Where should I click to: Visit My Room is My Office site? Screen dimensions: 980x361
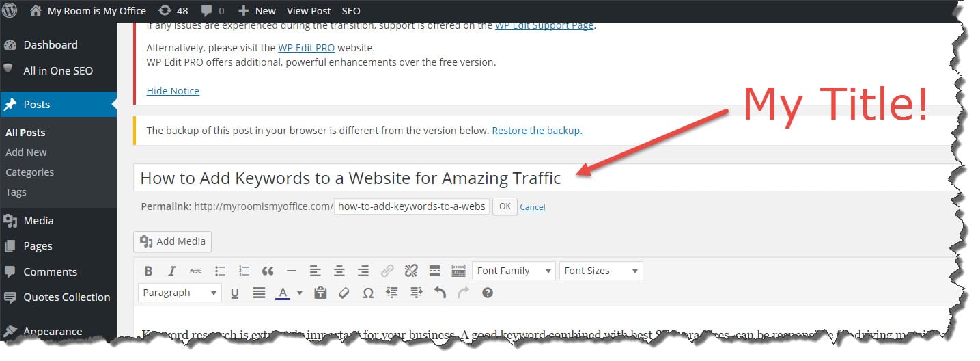[x=88, y=10]
